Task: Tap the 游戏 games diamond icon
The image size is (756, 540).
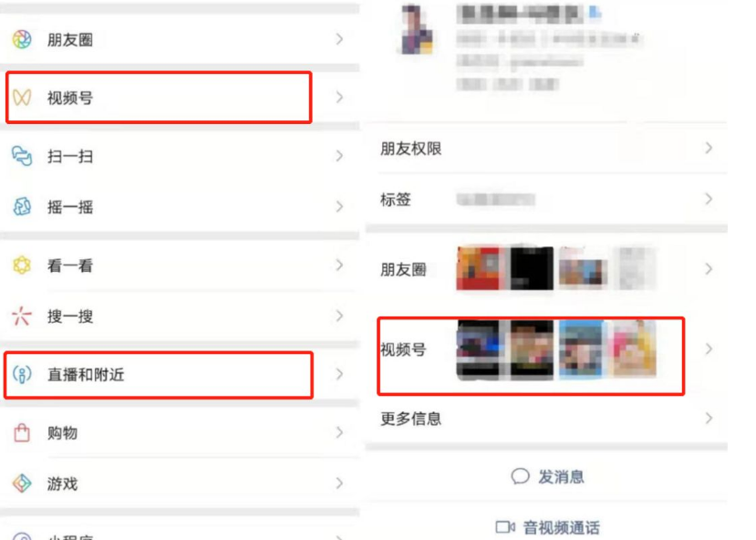Action: 22,483
